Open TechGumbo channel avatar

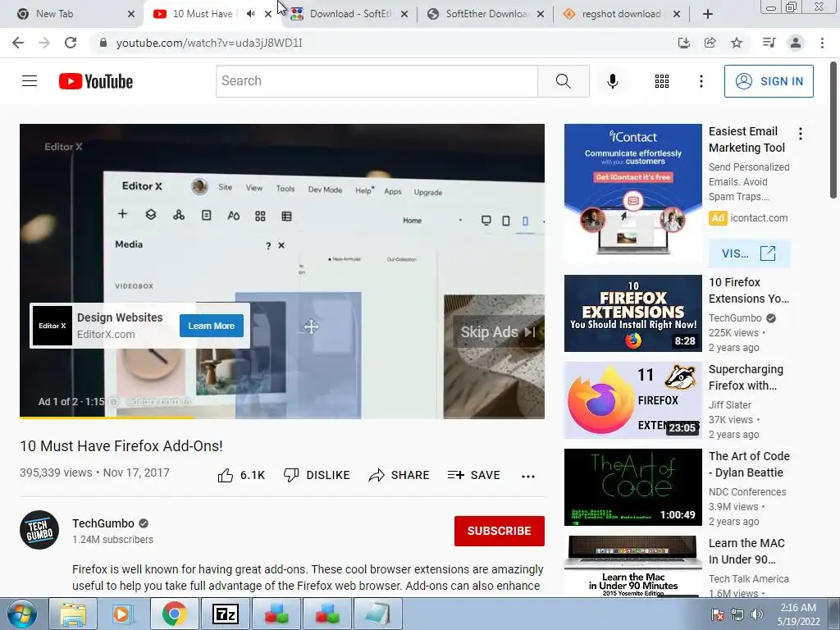click(39, 530)
